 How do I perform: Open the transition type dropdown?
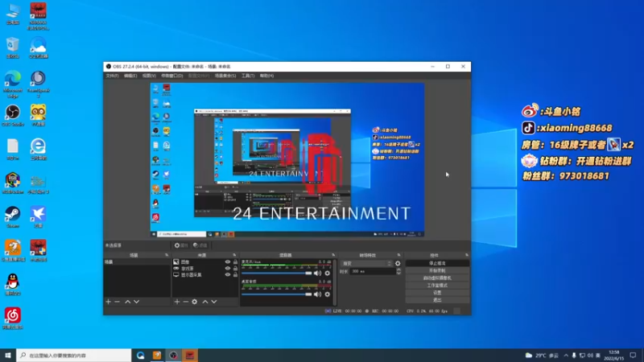coord(367,264)
